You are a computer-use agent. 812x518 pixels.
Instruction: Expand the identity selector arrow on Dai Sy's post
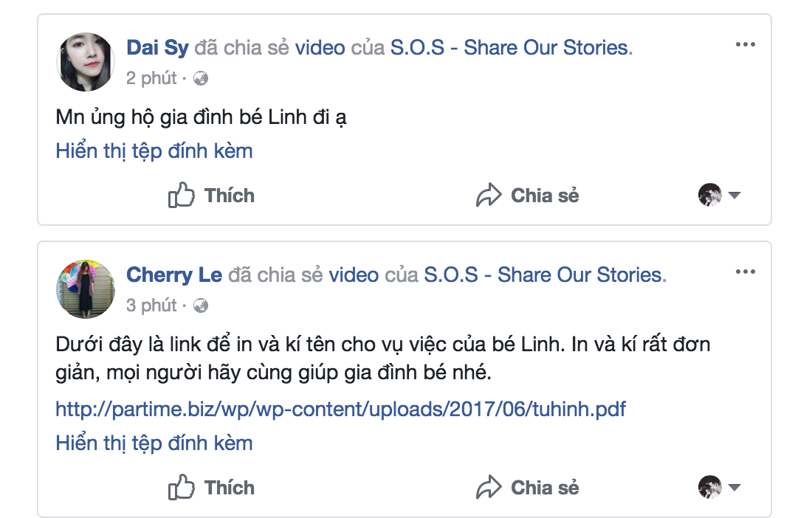[x=734, y=196]
